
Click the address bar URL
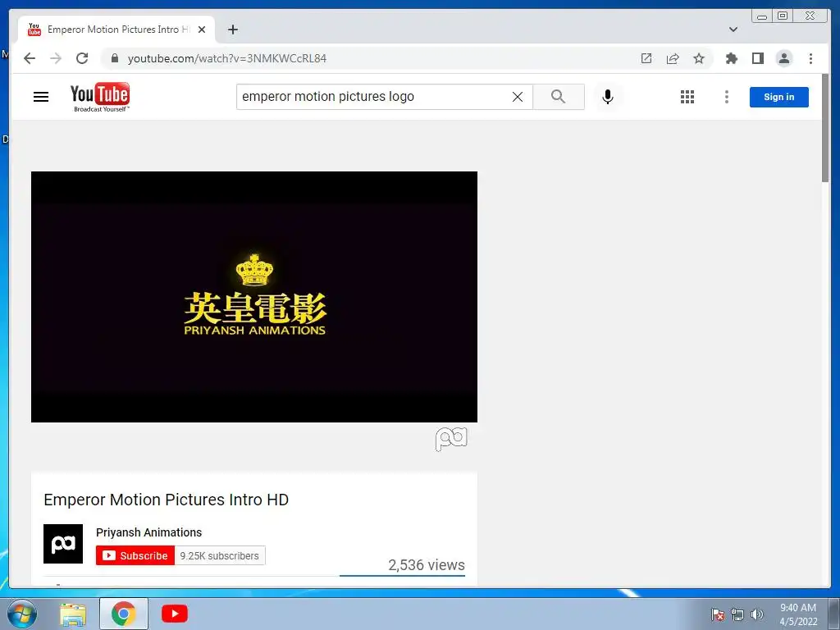(x=226, y=58)
